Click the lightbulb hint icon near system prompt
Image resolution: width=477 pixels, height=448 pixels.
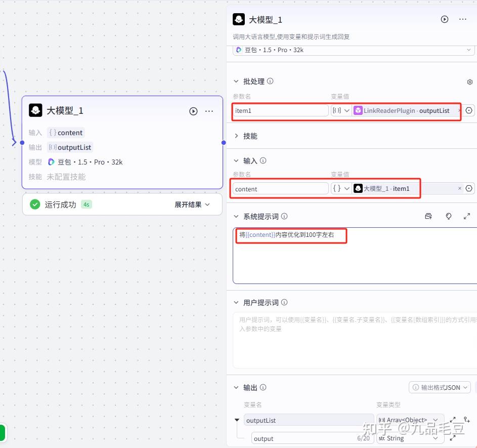448,216
